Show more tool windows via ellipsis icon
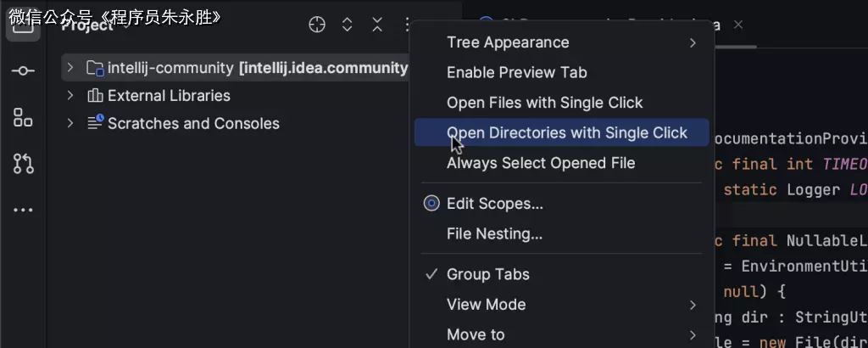This screenshot has width=868, height=348. click(x=23, y=210)
